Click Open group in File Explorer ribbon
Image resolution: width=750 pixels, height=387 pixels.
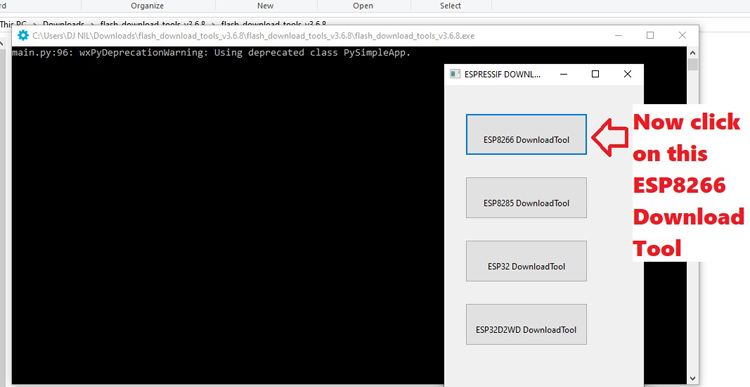tap(363, 6)
